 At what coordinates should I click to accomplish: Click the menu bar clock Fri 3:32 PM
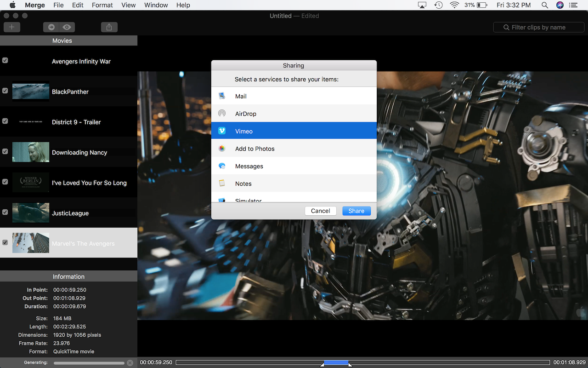point(513,5)
